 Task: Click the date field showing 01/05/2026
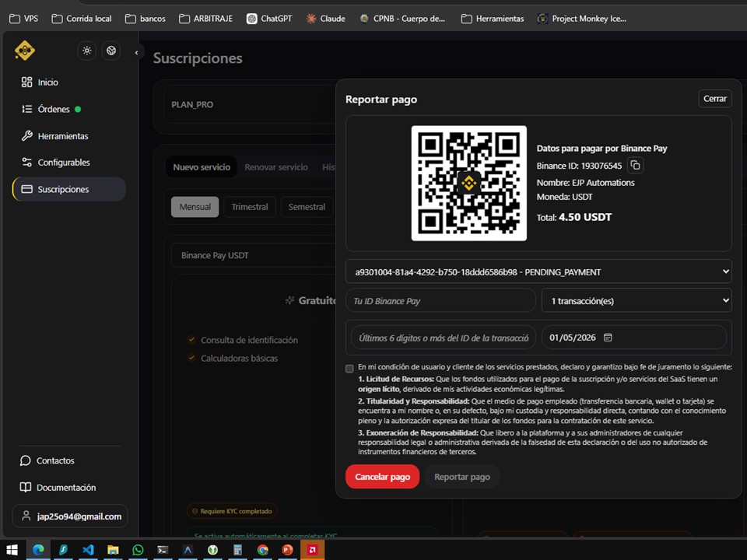click(633, 338)
